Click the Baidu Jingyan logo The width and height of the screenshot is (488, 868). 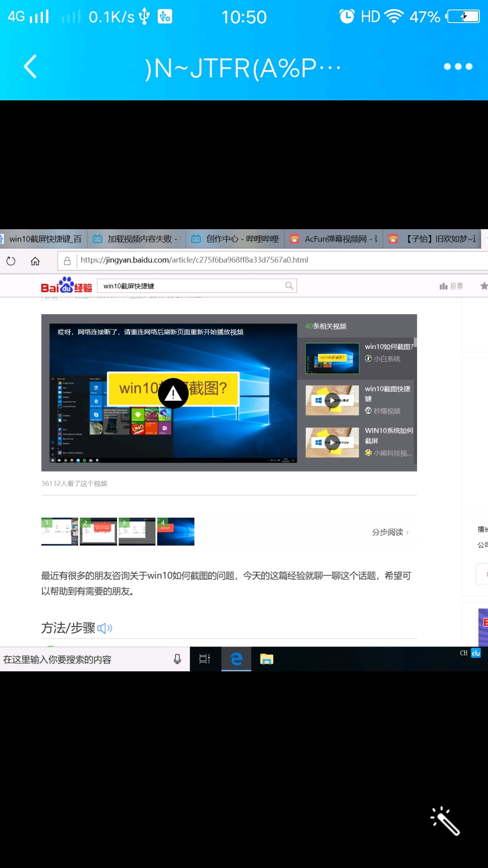coord(66,285)
